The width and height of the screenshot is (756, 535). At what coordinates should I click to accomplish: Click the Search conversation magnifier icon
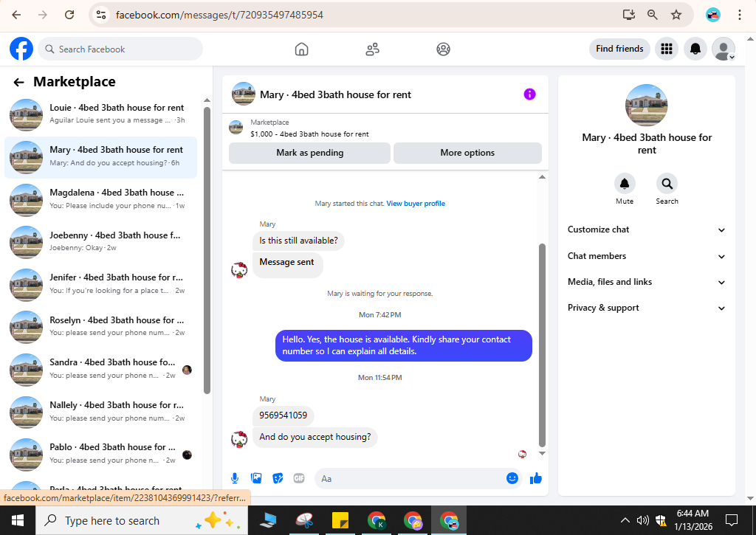click(x=667, y=184)
